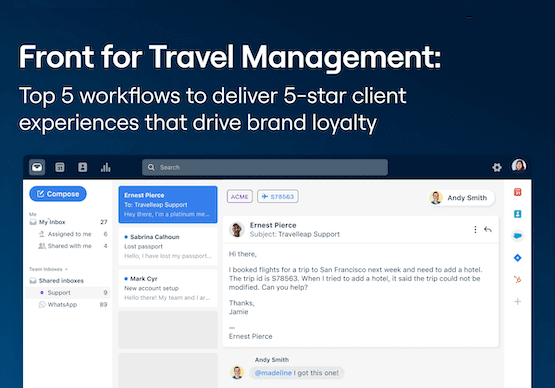
Task: Open the teal contact details plugin icon
Action: tap(517, 214)
